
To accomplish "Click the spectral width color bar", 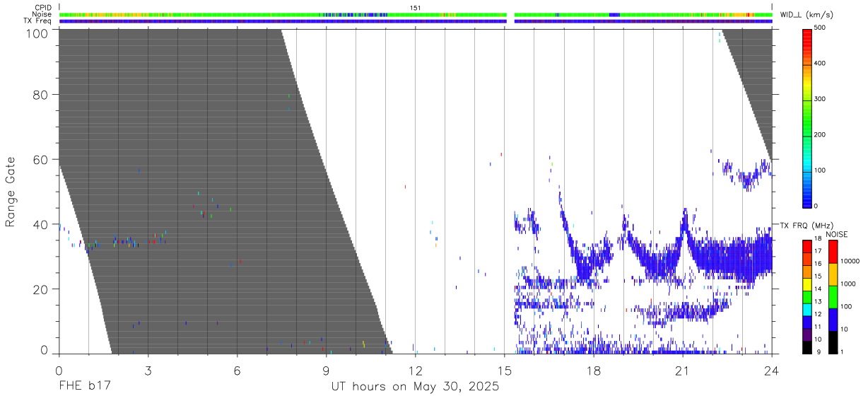I will click(807, 117).
